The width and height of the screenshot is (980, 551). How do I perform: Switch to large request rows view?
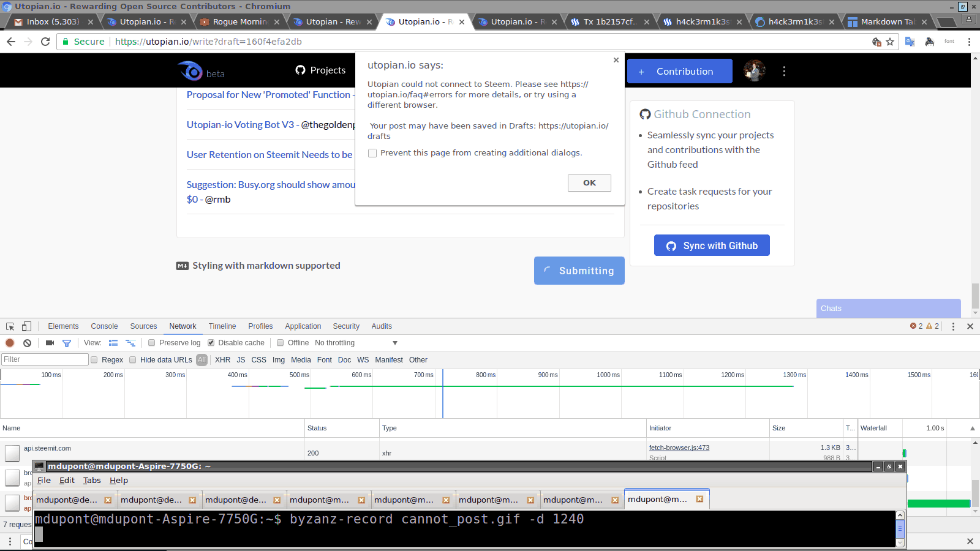pos(113,343)
